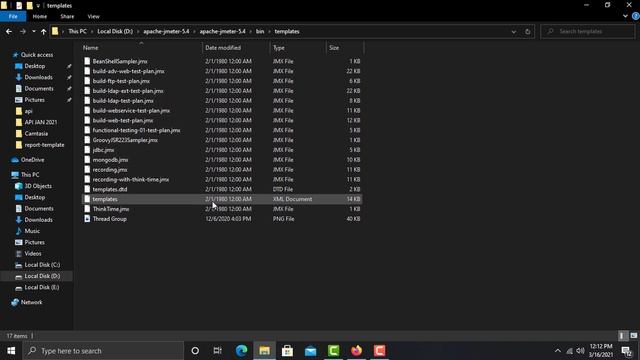Viewport: 640px width, 360px height.
Task: Select the templates.dtd file icon
Action: (87, 189)
